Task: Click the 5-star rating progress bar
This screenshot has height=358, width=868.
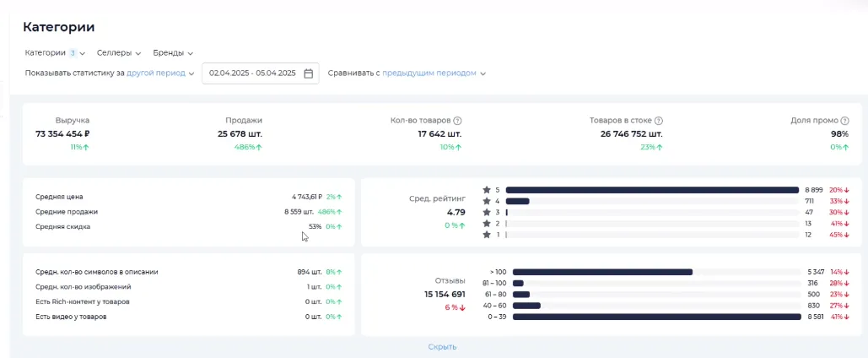Action: click(x=651, y=190)
